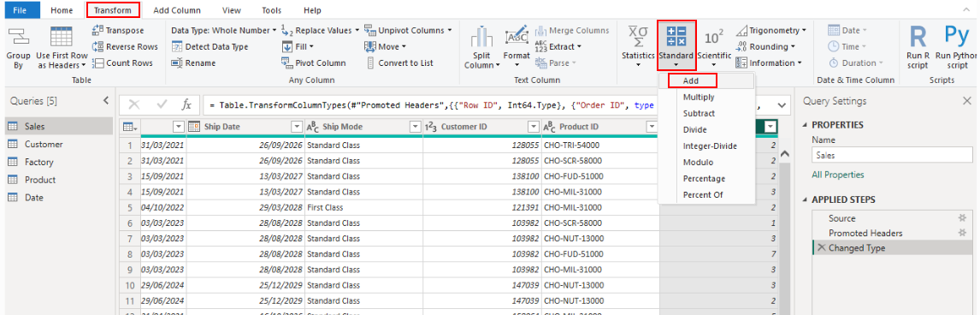Open the Information dropdown
The width and height of the screenshot is (980, 315).
[769, 62]
